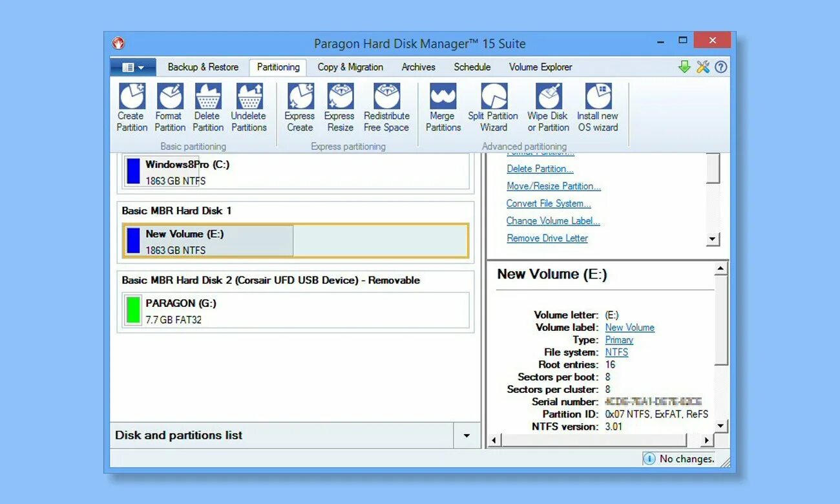Launch Install new OS wizard

598,108
